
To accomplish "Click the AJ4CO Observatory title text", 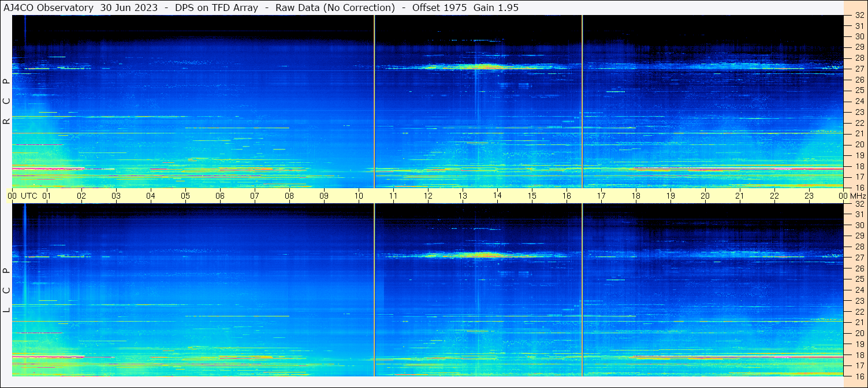I will pos(49,8).
